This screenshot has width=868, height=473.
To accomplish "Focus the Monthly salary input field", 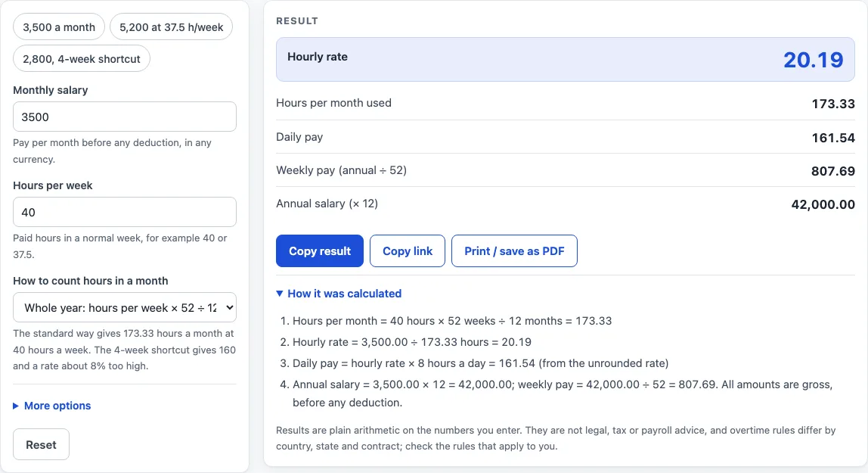I will tap(125, 117).
